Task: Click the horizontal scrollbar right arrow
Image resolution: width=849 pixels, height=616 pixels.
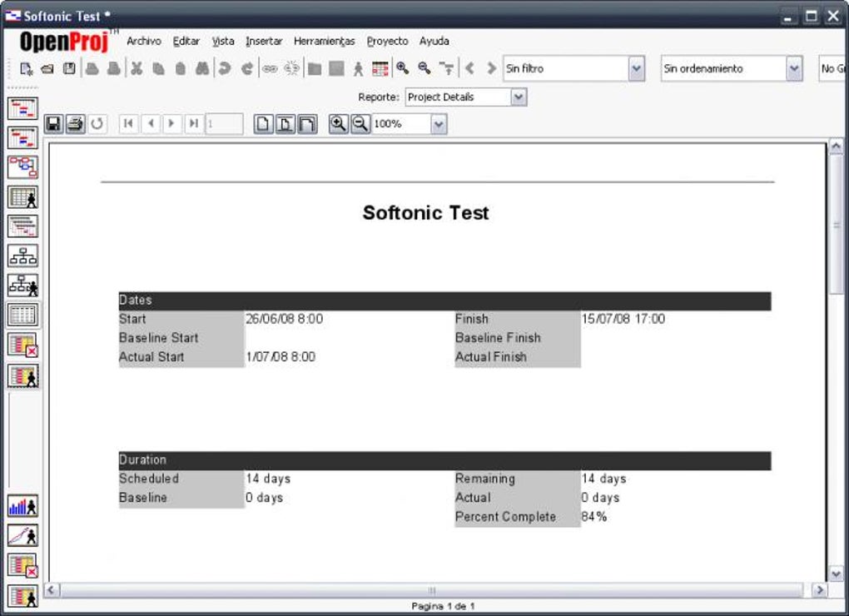Action: point(819,589)
